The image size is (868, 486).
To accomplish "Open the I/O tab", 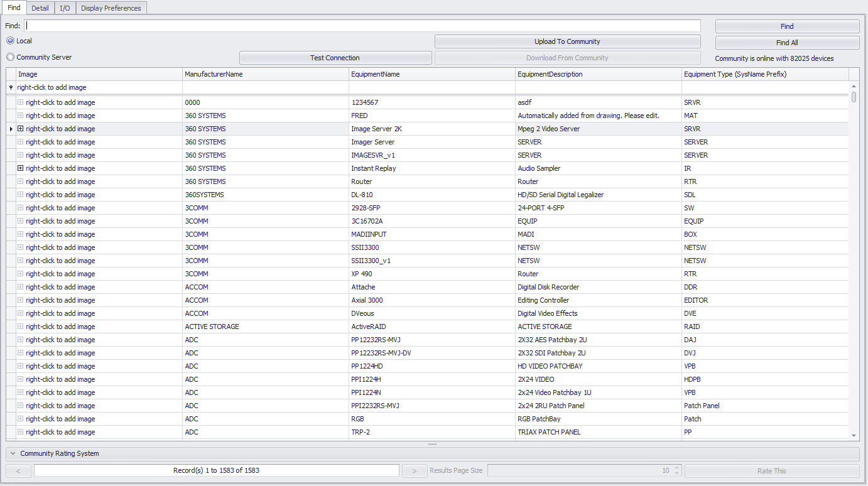I will pos(65,8).
